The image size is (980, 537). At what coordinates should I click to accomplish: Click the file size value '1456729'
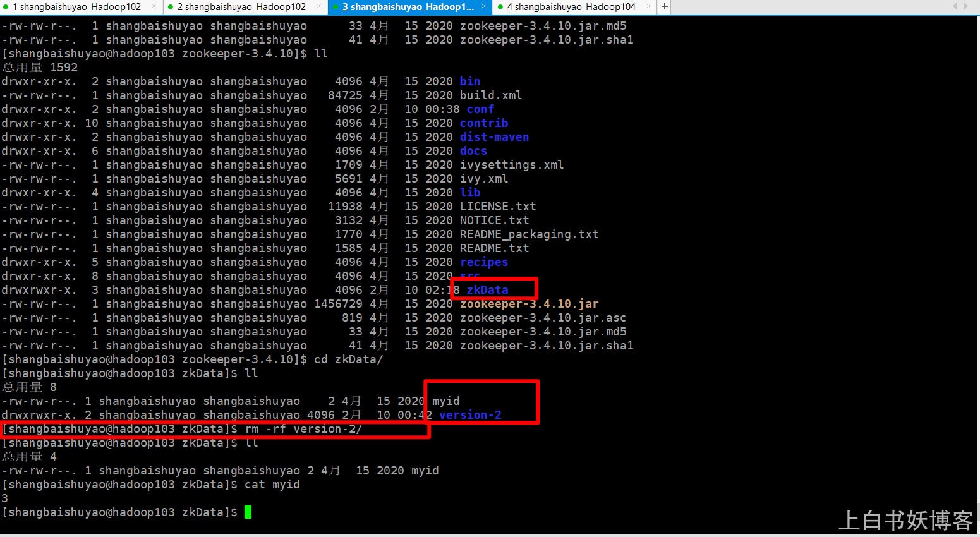coord(338,304)
